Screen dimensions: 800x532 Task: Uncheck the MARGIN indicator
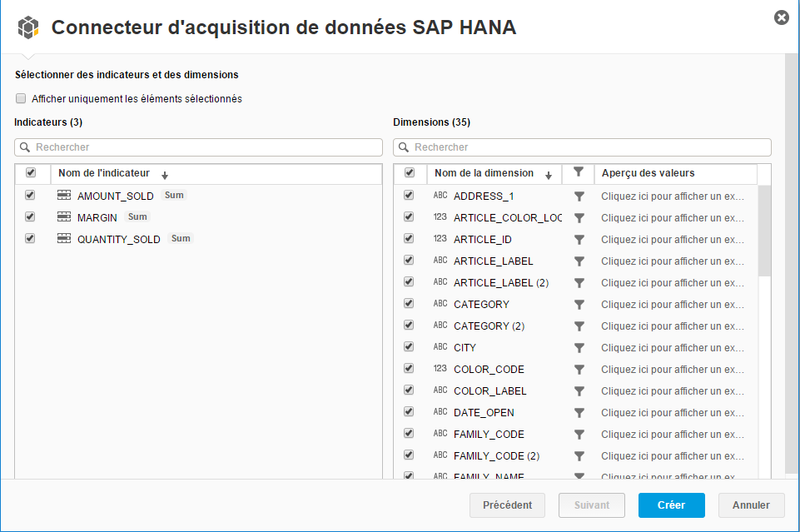[30, 216]
